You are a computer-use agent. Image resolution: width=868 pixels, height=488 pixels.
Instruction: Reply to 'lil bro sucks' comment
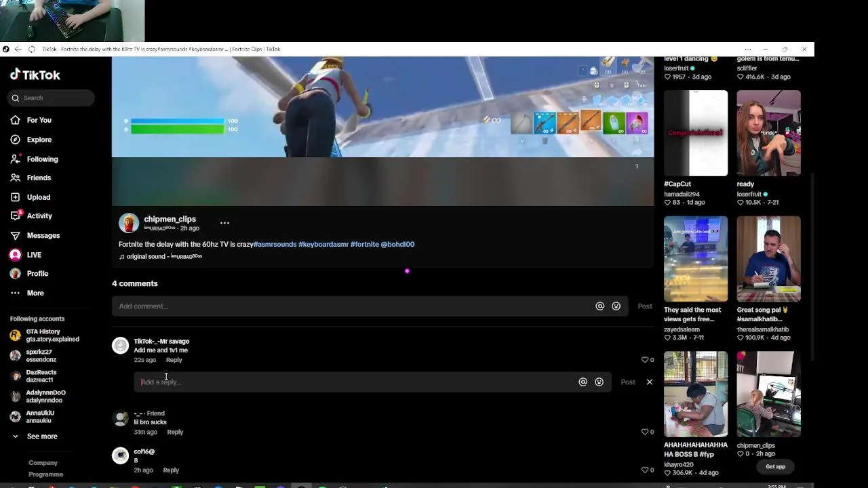tap(175, 432)
